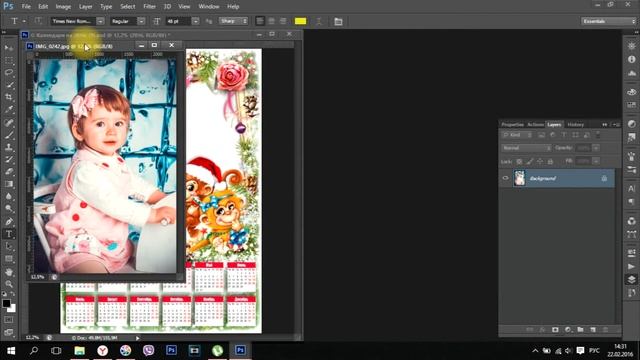Screen dimensions: 640x360
Task: Open layer Opacity dropdown arrow
Action: point(596,148)
